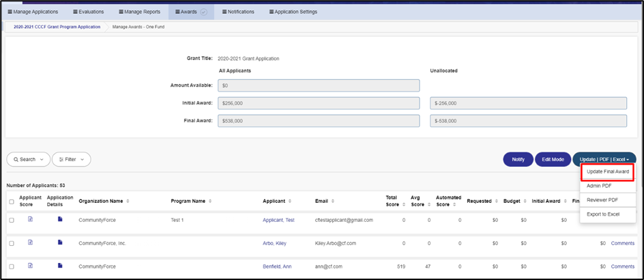Toggle the Update | PDF | Excel dropdown
644x280 pixels.
click(x=604, y=159)
